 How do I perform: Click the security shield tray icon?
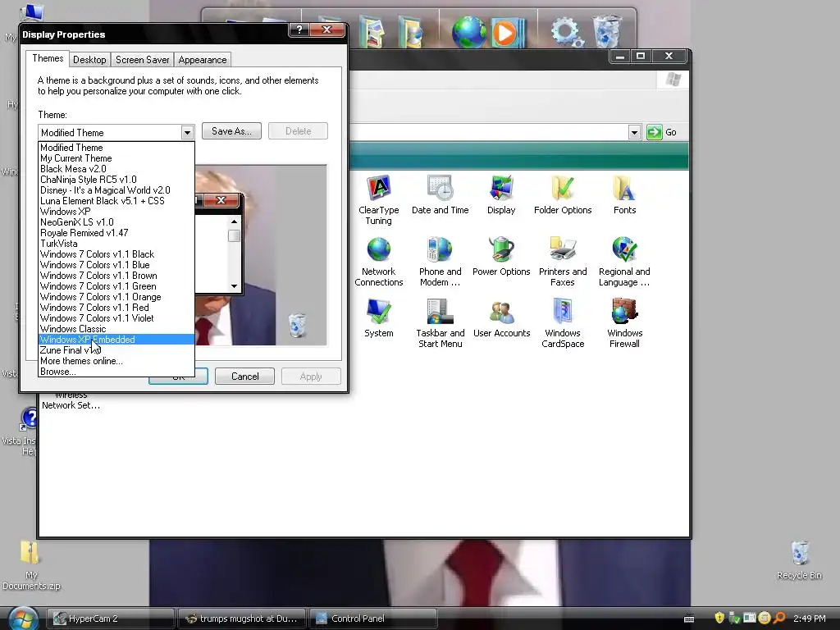pyautogui.click(x=719, y=618)
